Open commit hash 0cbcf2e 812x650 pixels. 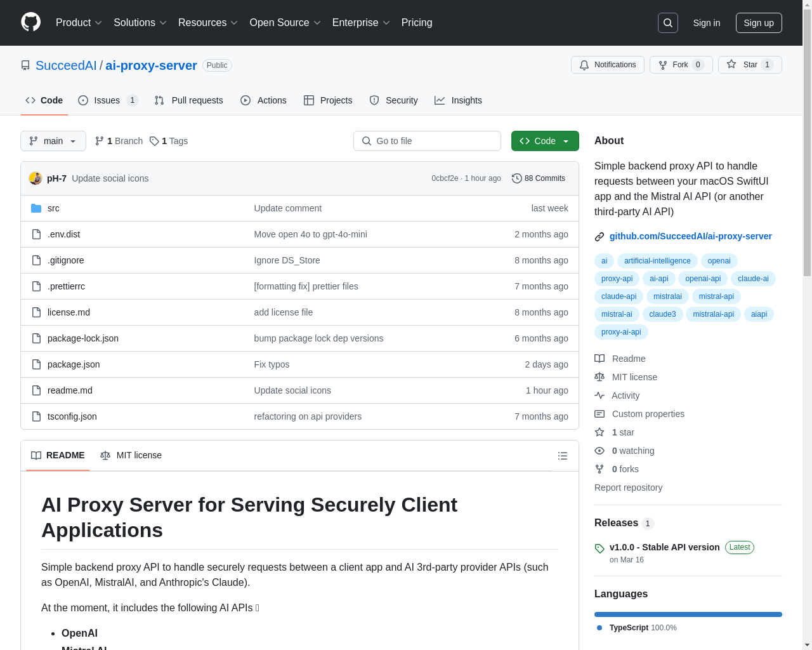tap(445, 178)
